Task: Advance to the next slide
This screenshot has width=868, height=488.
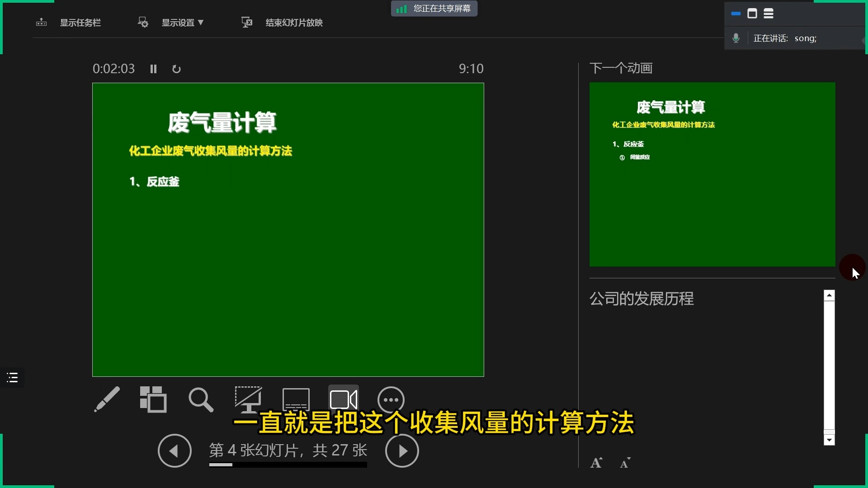Action: point(402,450)
